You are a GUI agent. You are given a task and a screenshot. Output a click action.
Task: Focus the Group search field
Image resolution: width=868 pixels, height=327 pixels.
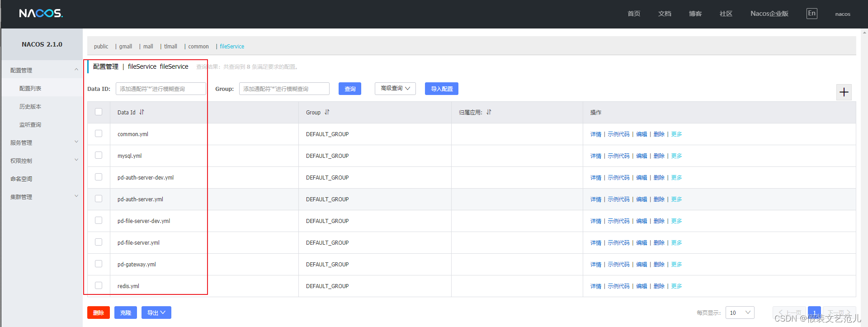click(x=284, y=89)
